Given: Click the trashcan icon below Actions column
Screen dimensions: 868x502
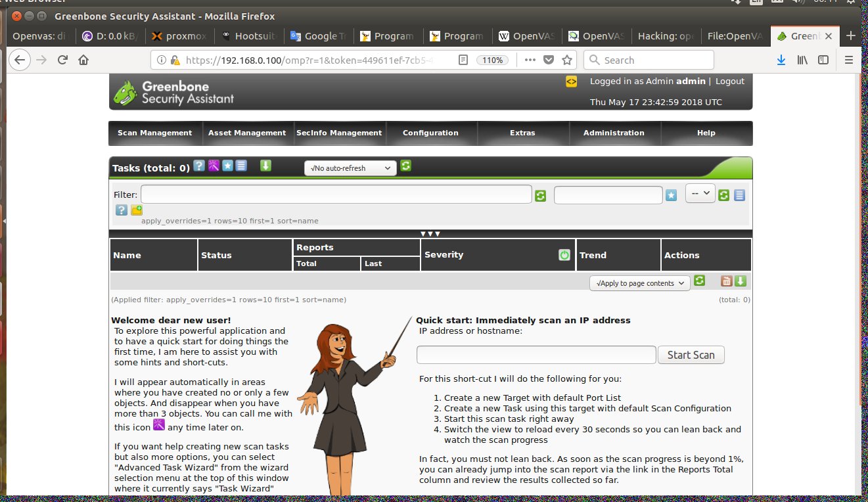Looking at the screenshot, I should (x=727, y=281).
